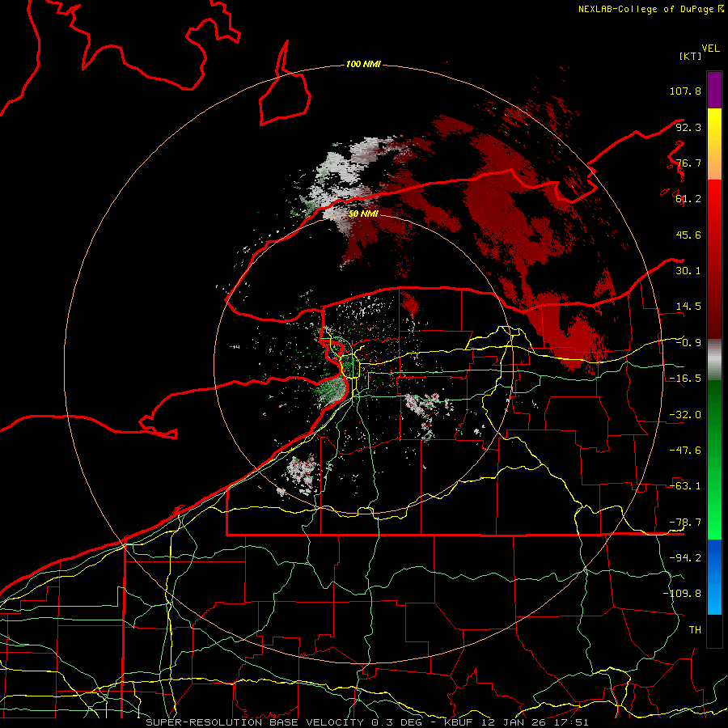This screenshot has height=728, width=728.
Task: Select the -94.2 legend value
Action: pyautogui.click(x=685, y=558)
